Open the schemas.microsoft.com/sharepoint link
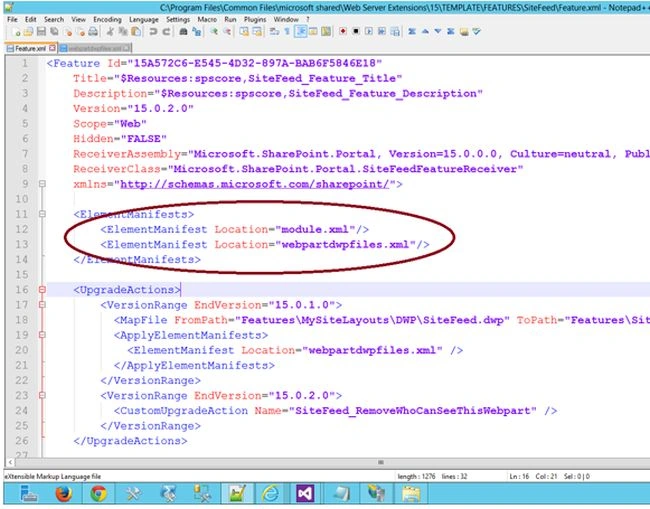650x509 pixels. [255, 184]
